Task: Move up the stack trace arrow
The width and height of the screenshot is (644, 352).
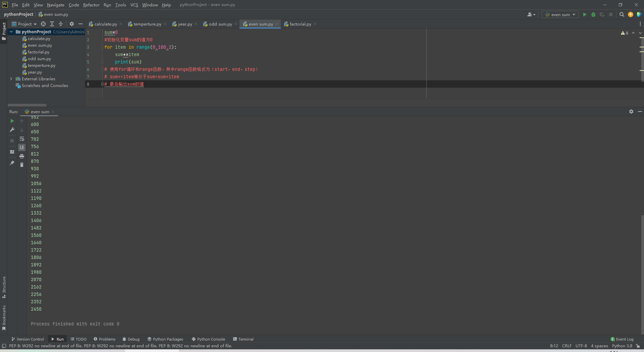Action: click(22, 121)
